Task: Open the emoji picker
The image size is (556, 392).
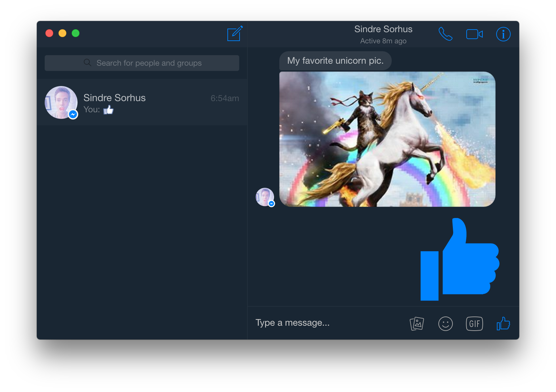Action: (446, 323)
